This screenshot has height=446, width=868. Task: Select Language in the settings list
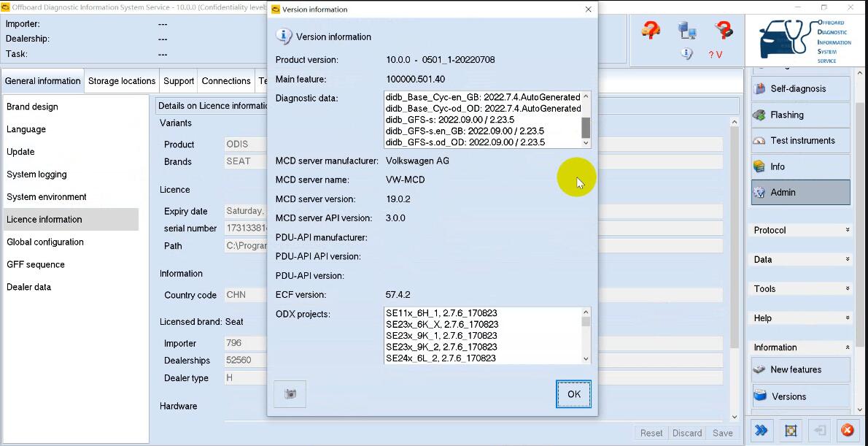click(x=71, y=129)
